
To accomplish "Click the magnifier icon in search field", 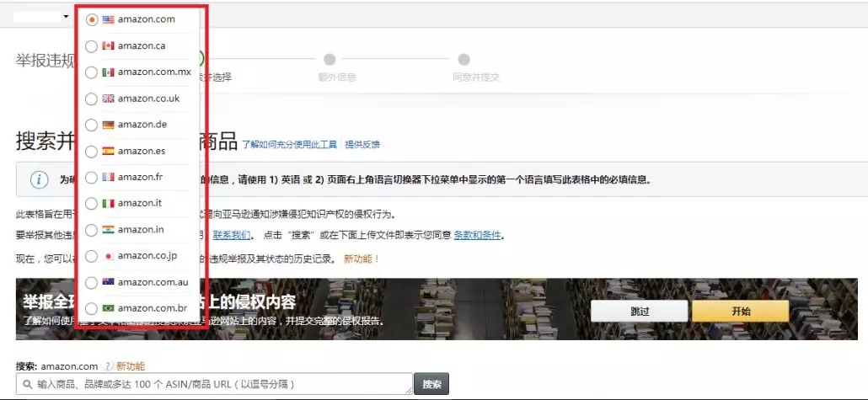I will point(27,384).
